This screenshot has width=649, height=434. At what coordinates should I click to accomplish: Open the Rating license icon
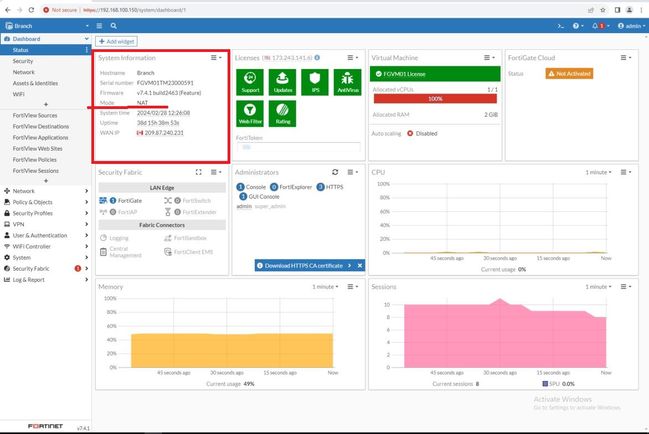tap(283, 113)
